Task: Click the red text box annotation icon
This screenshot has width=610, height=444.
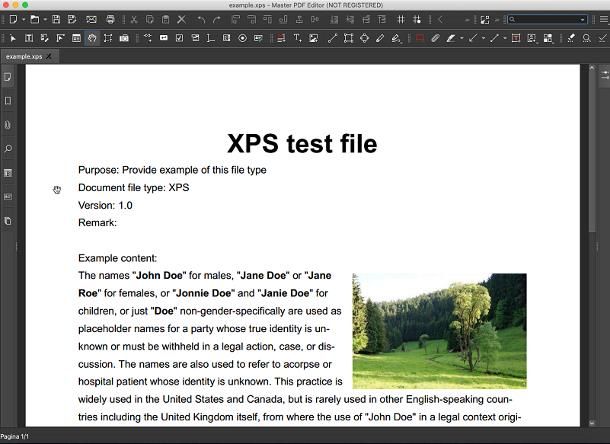Action: pyautogui.click(x=516, y=38)
